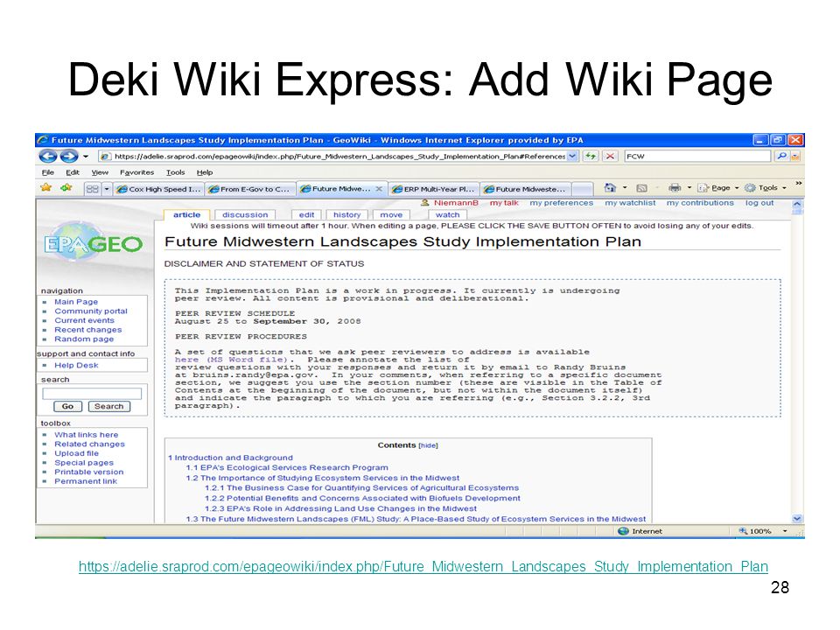
Task: Hide the Contents table via hide link
Action: pyautogui.click(x=428, y=445)
